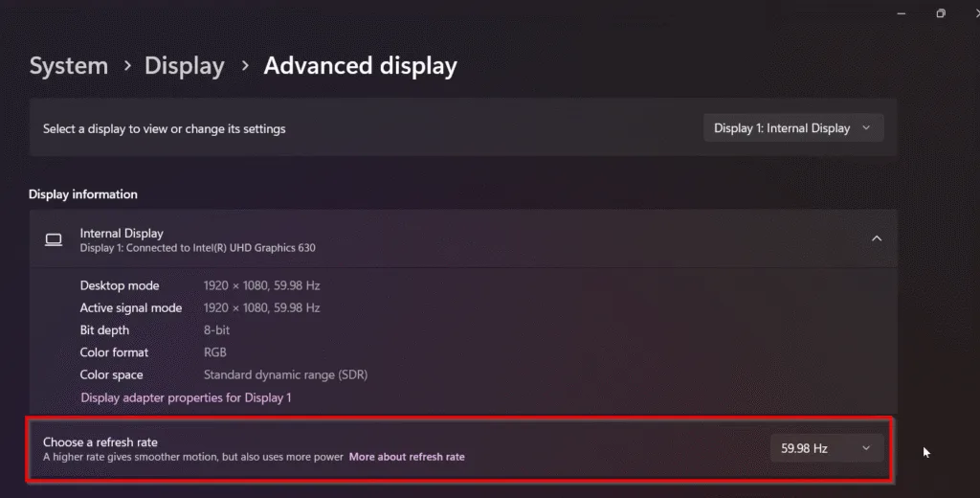Open More about refresh rate link
The height and width of the screenshot is (498, 980).
pyautogui.click(x=407, y=457)
